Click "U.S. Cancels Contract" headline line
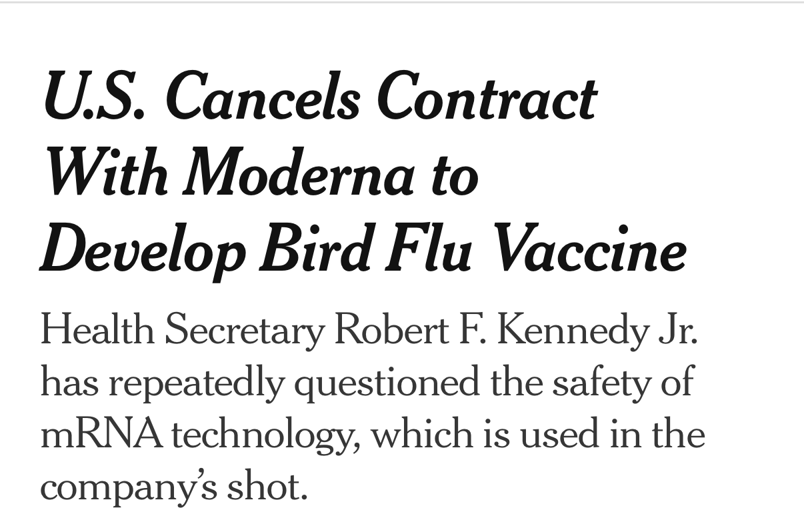The height and width of the screenshot is (532, 804). pos(319,98)
